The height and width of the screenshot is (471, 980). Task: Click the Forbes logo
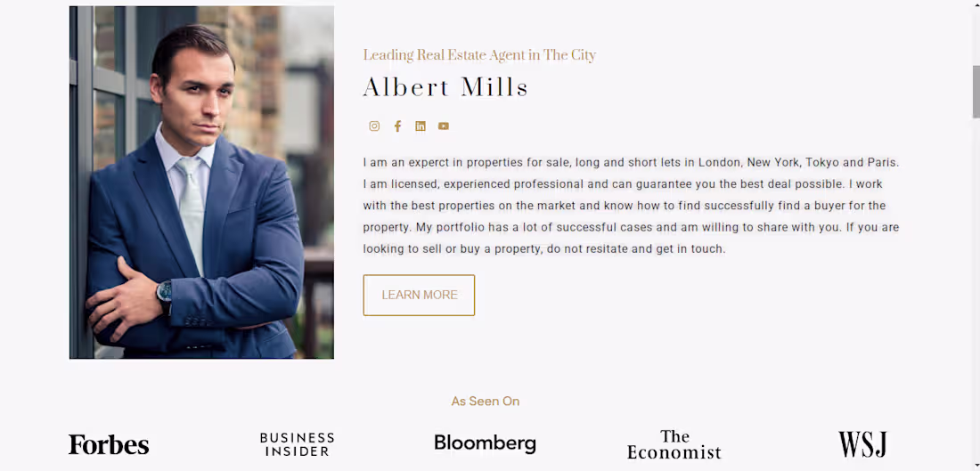coord(109,444)
